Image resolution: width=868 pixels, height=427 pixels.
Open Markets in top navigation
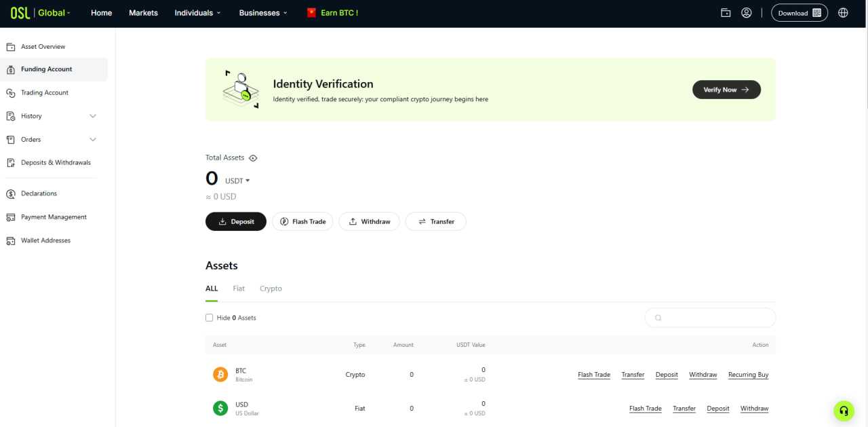pos(143,13)
